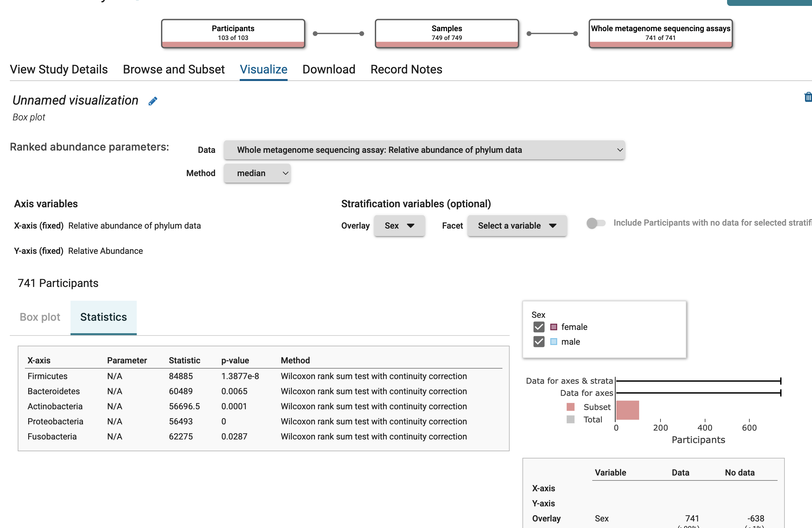Click the Participants entity box
Viewport: 812px width, 528px height.
tap(233, 33)
